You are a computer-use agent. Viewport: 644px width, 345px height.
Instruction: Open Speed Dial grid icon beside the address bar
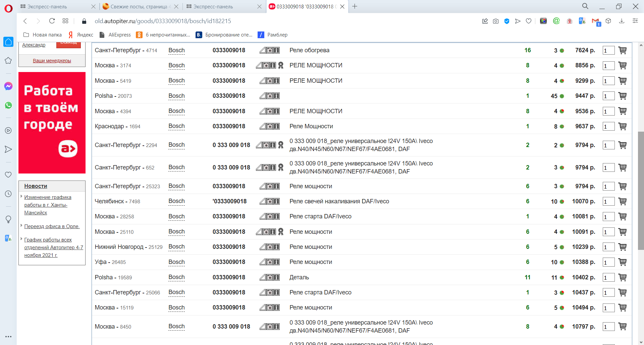[65, 21]
